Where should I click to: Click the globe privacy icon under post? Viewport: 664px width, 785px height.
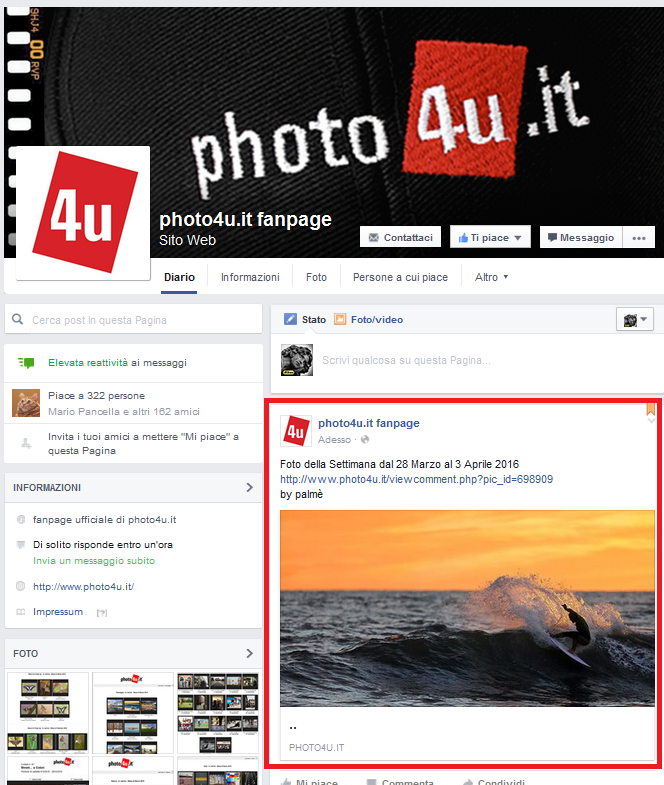pyautogui.click(x=365, y=440)
